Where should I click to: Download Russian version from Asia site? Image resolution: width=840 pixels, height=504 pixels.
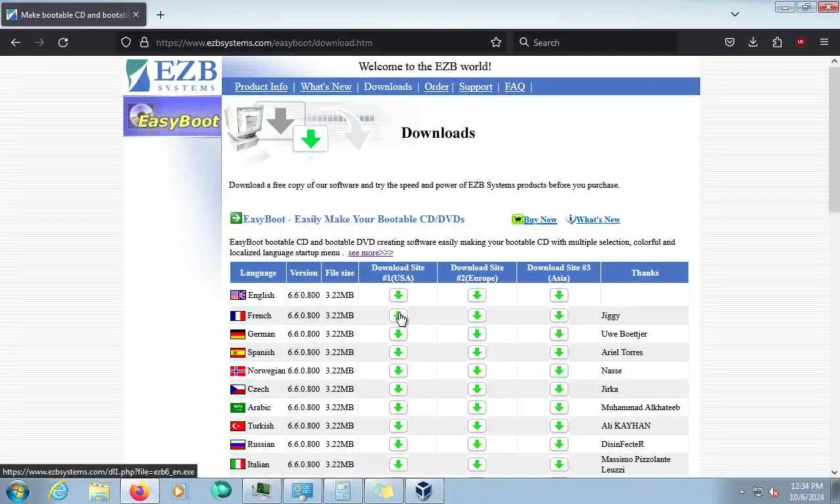558,444
